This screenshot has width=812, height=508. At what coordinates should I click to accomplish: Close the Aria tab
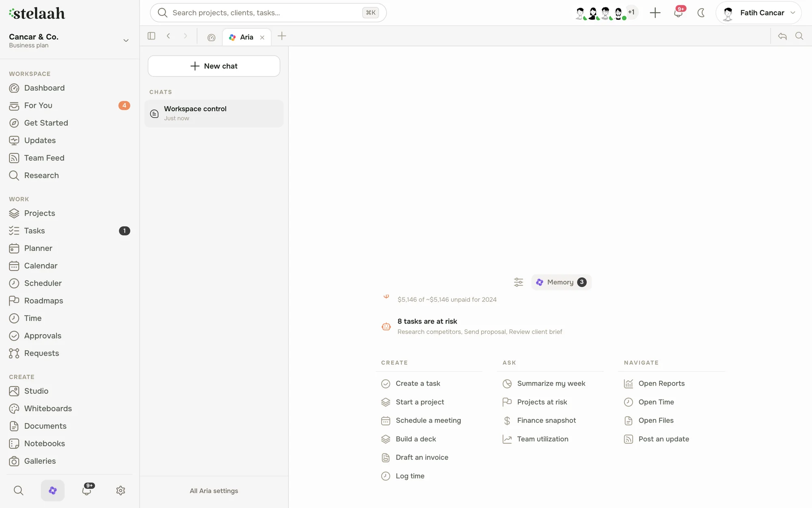pyautogui.click(x=262, y=37)
